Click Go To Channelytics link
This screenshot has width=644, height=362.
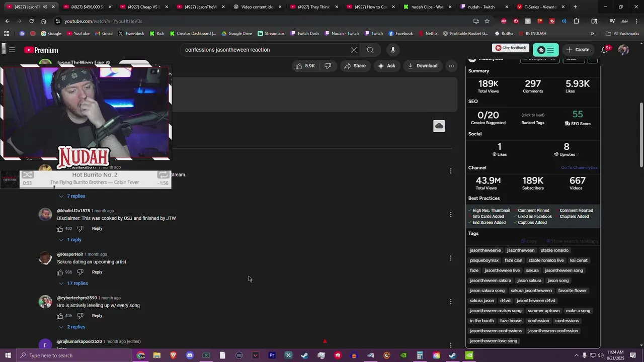(x=579, y=168)
